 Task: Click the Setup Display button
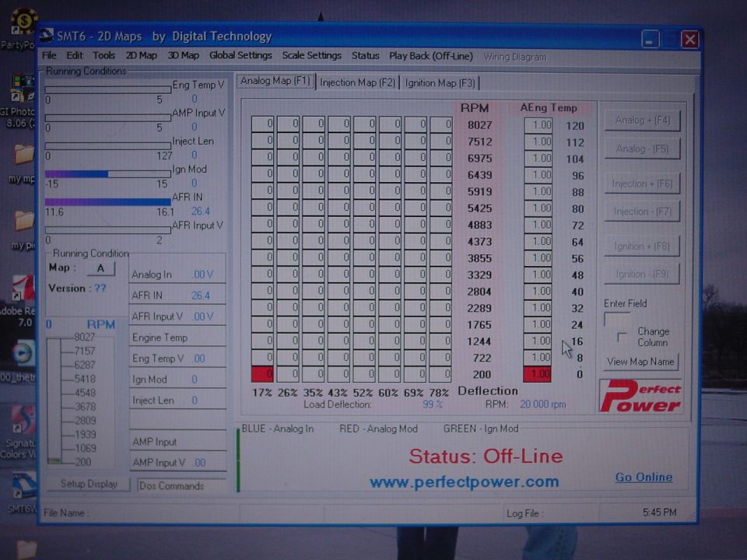pyautogui.click(x=89, y=484)
